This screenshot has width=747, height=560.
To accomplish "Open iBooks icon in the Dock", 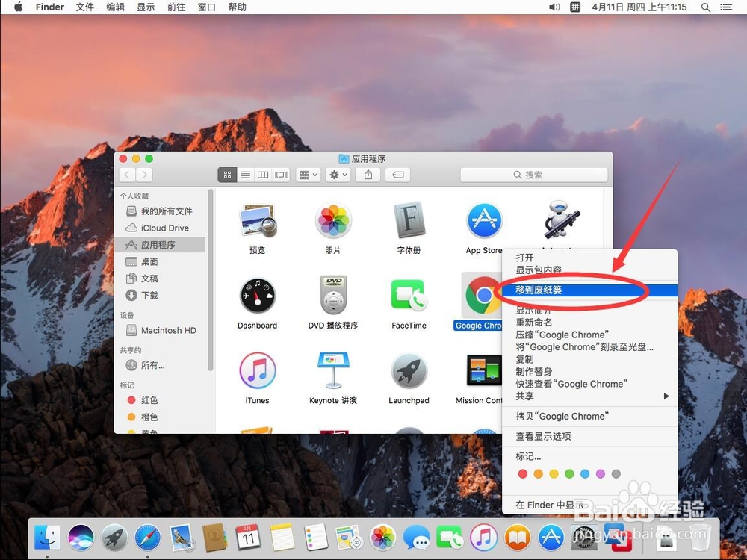I will [518, 538].
